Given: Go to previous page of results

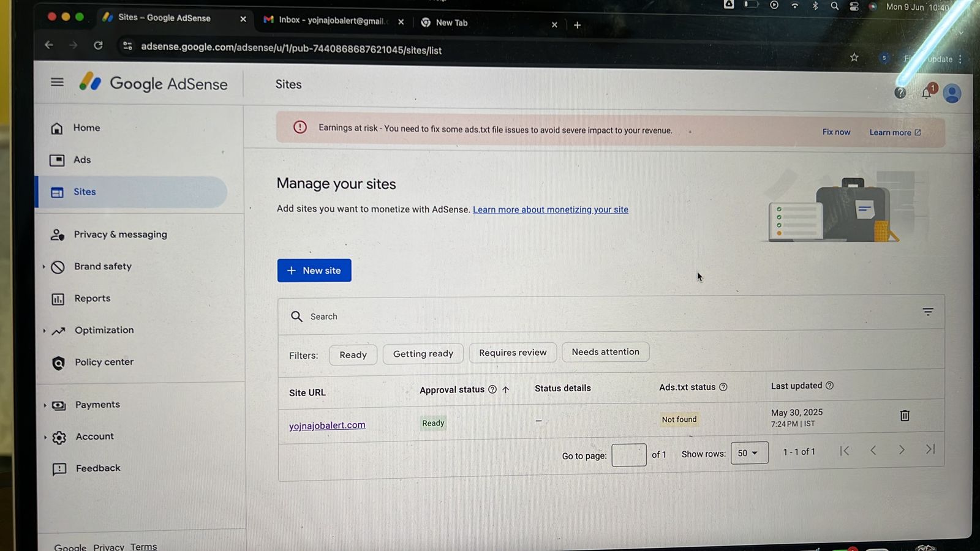Looking at the screenshot, I should coord(873,451).
